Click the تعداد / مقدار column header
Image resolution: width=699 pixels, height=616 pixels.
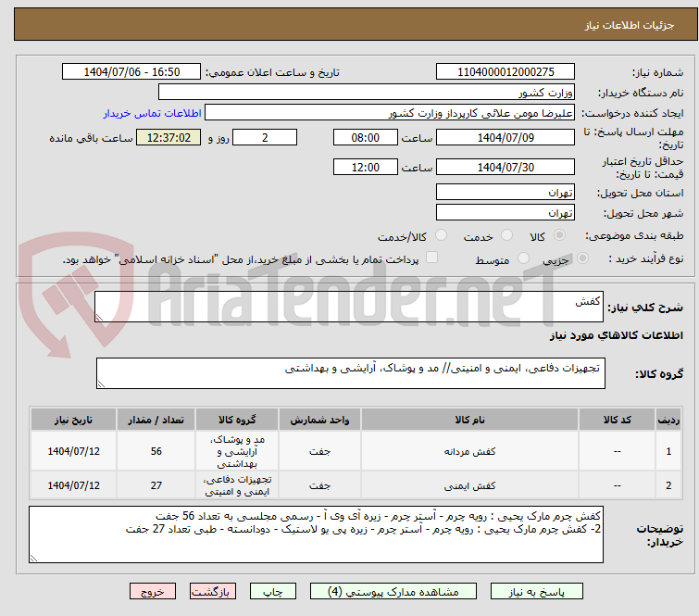tap(156, 420)
